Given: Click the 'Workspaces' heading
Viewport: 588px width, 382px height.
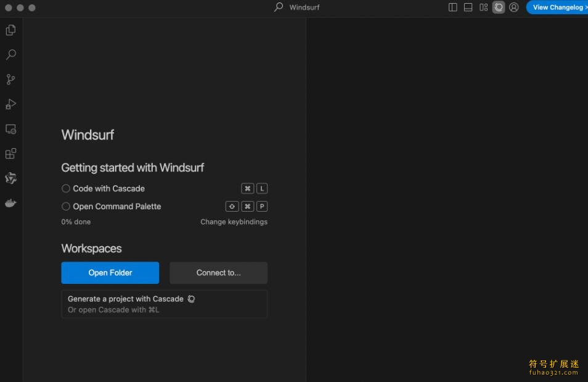Looking at the screenshot, I should tap(91, 249).
